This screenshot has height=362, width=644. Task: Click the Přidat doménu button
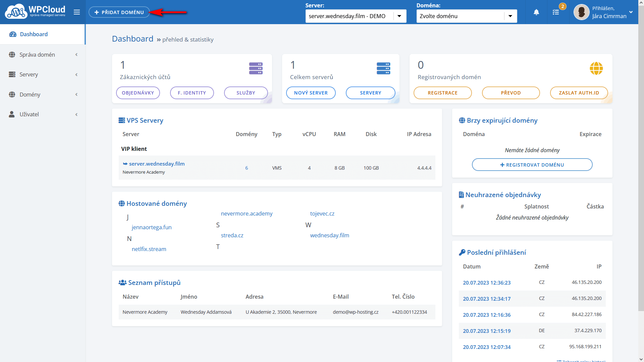coord(119,12)
